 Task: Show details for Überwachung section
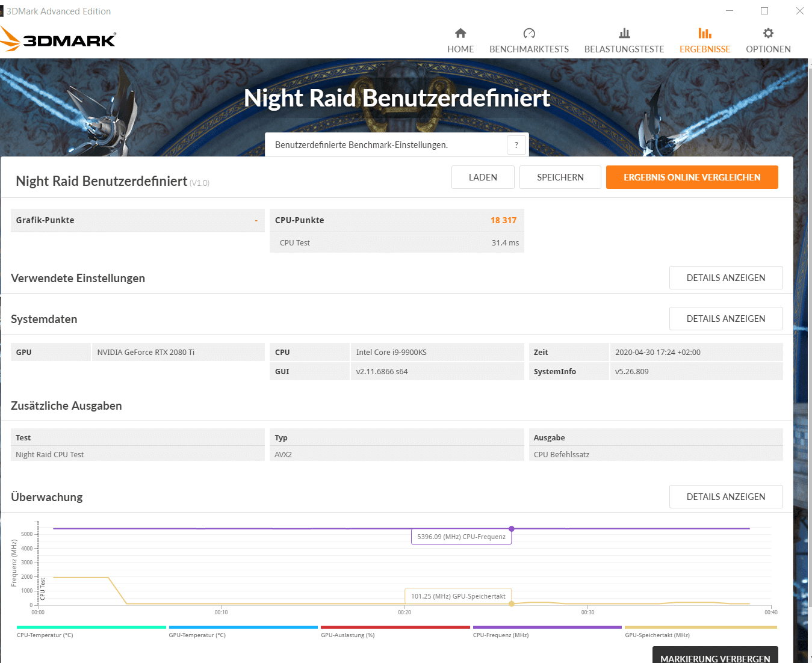pos(726,497)
